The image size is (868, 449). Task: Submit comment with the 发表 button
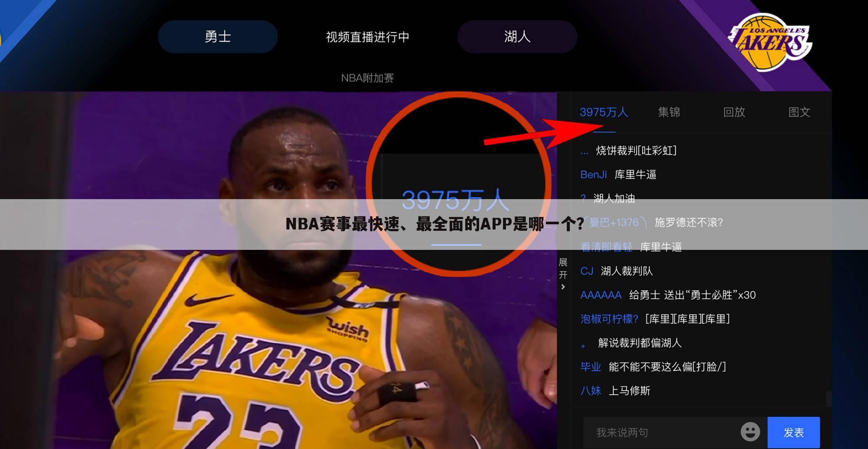click(793, 432)
